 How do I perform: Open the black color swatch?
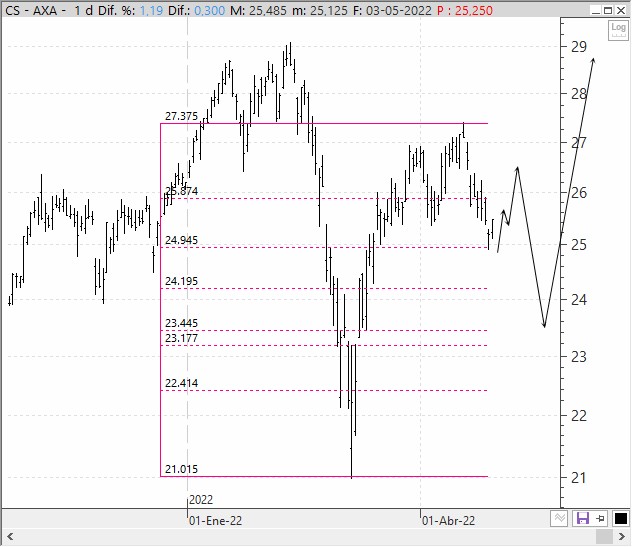click(x=620, y=518)
